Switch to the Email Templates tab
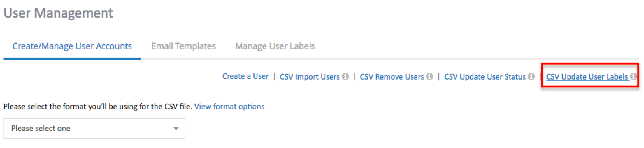The height and width of the screenshot is (148, 644). point(183,46)
